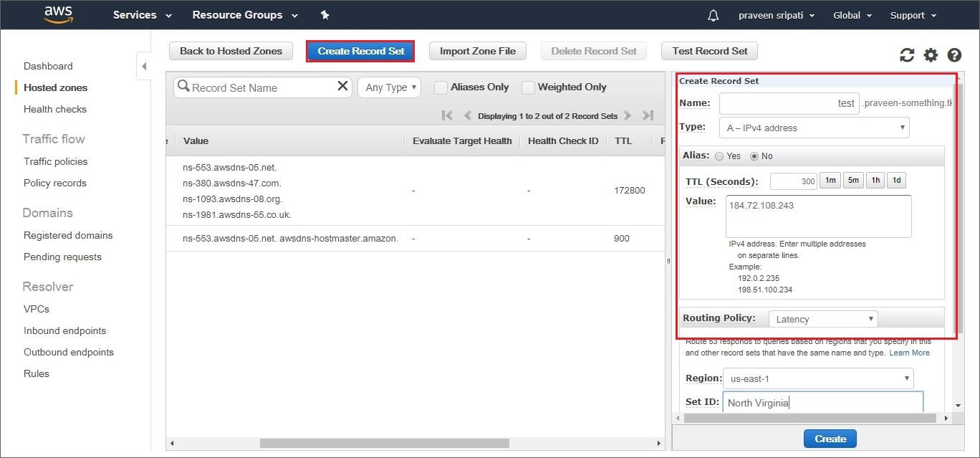This screenshot has width=980, height=458.
Task: Open Traffic policies in sidebar
Action: click(55, 161)
